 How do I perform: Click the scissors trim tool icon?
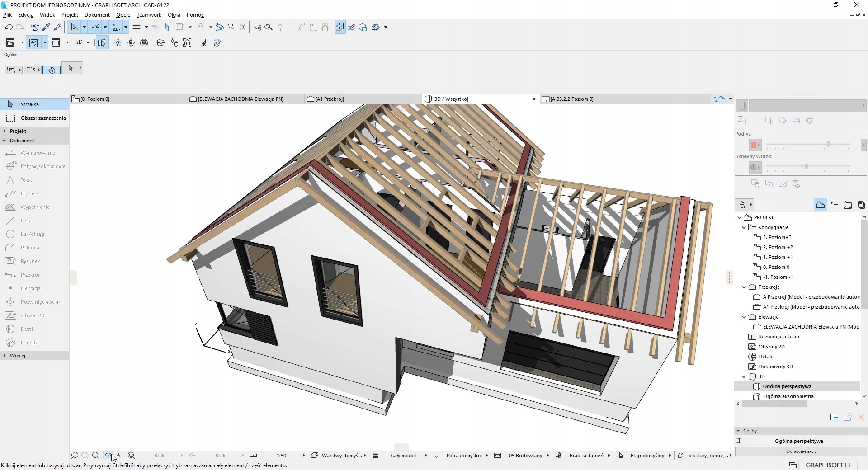click(257, 27)
